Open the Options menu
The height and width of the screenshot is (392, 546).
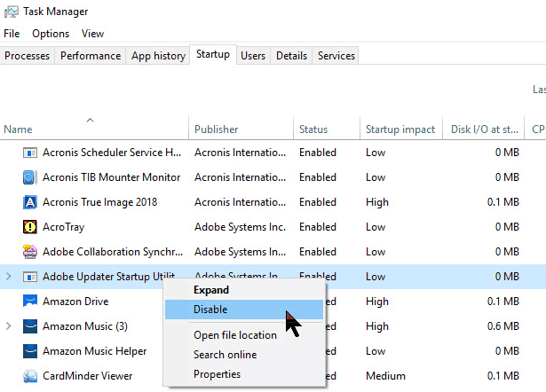coord(51,34)
